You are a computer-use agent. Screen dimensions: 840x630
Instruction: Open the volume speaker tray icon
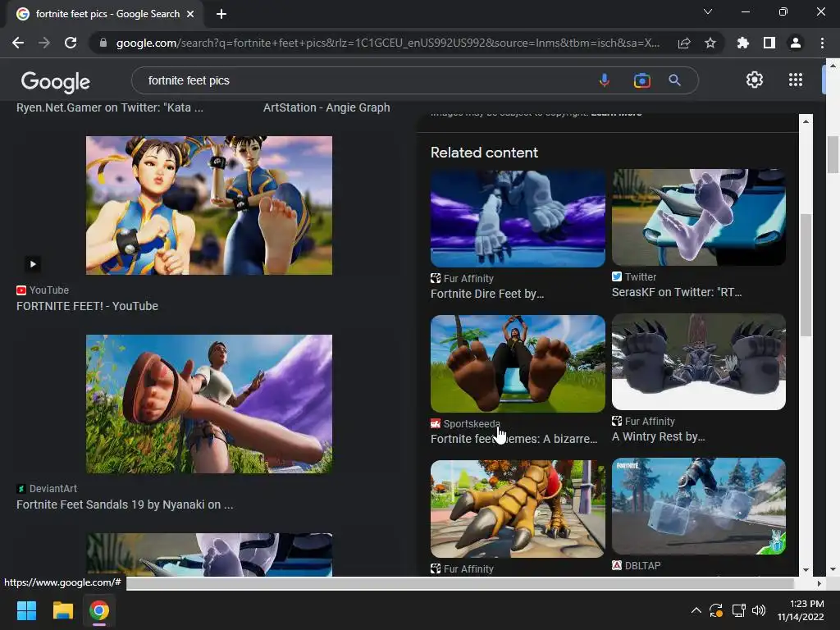coord(759,610)
